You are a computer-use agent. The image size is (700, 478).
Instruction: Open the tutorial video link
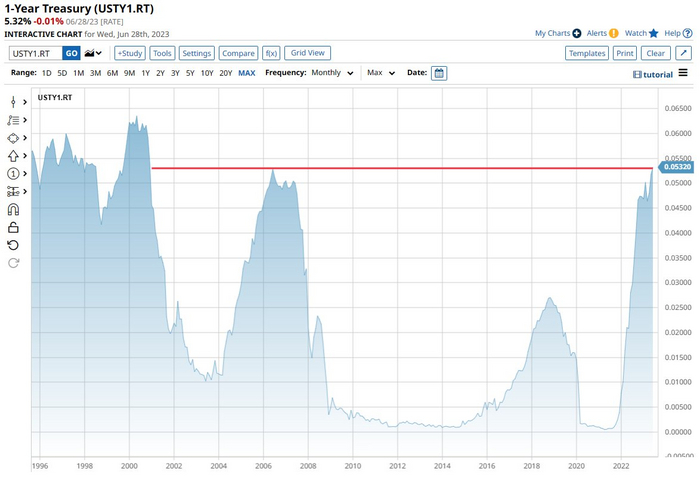click(653, 75)
